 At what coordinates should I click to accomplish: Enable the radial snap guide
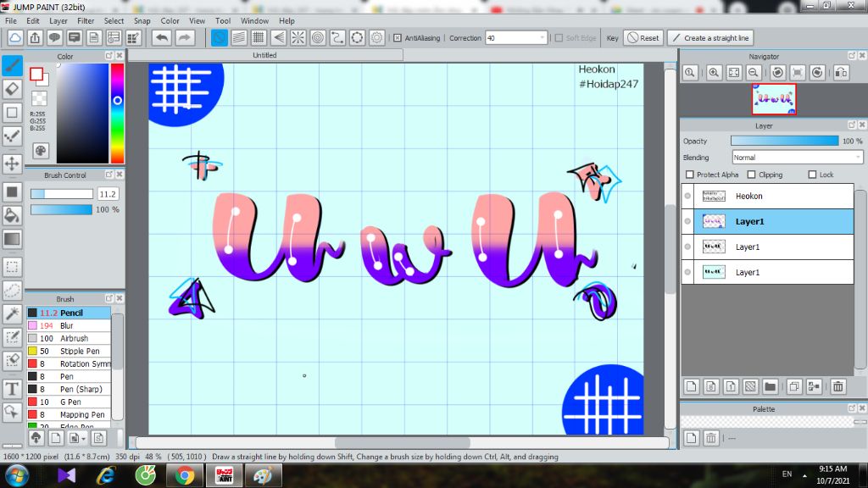tap(298, 37)
